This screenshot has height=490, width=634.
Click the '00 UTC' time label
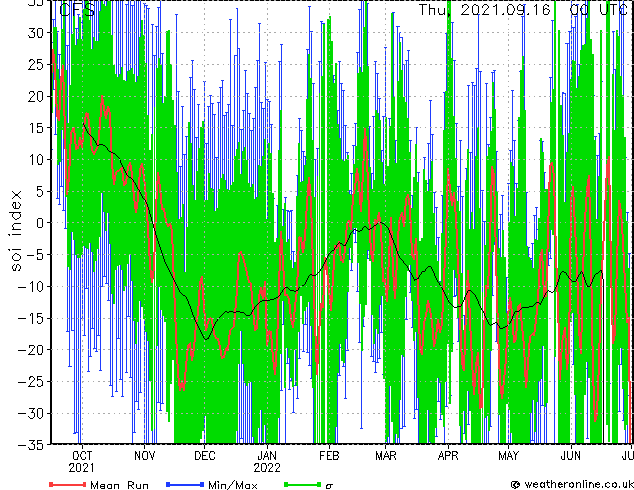(600, 10)
